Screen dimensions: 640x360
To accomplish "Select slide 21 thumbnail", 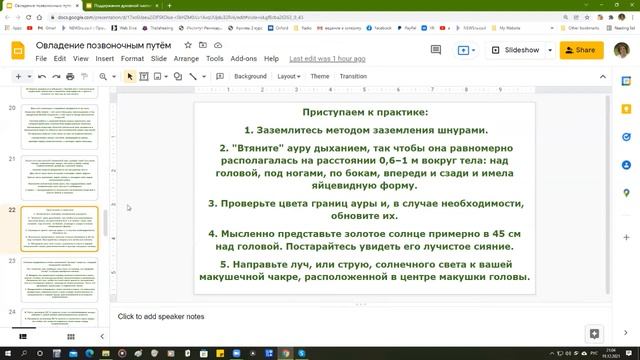I will pyautogui.click(x=60, y=178).
